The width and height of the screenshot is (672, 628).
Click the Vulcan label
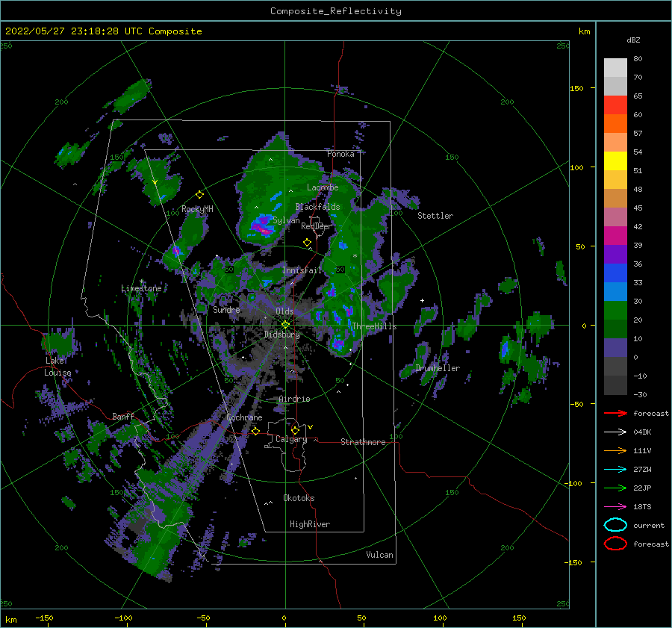tap(380, 555)
